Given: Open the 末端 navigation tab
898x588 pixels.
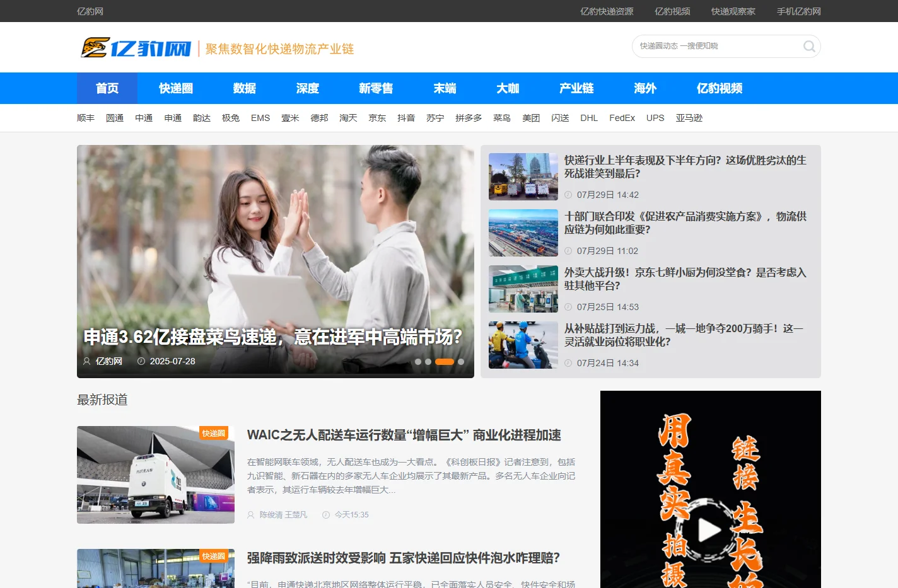Looking at the screenshot, I should (445, 88).
